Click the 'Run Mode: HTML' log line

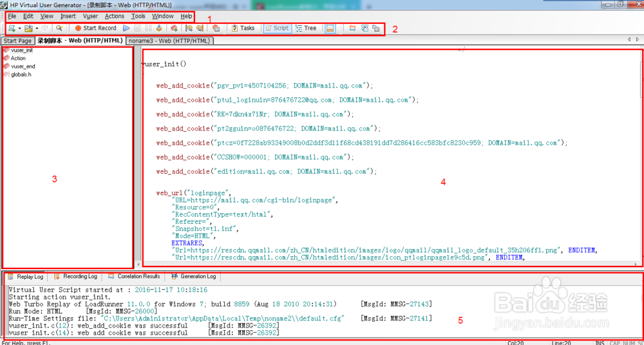[x=82, y=312]
